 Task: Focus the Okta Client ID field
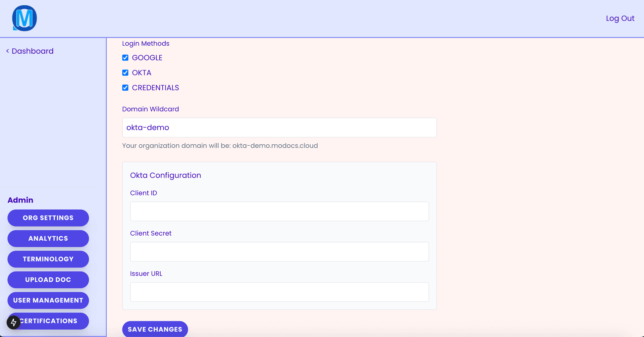coord(279,211)
